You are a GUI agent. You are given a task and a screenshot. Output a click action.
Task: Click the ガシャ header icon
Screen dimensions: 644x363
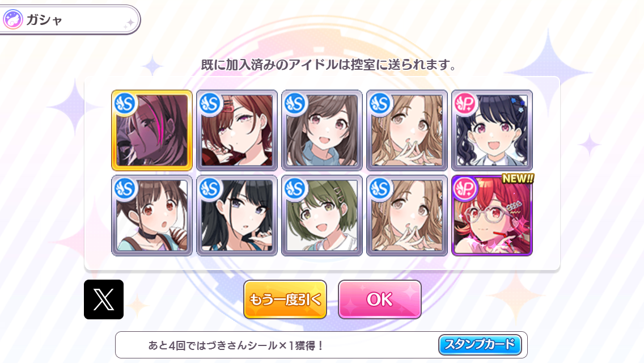pyautogui.click(x=12, y=19)
